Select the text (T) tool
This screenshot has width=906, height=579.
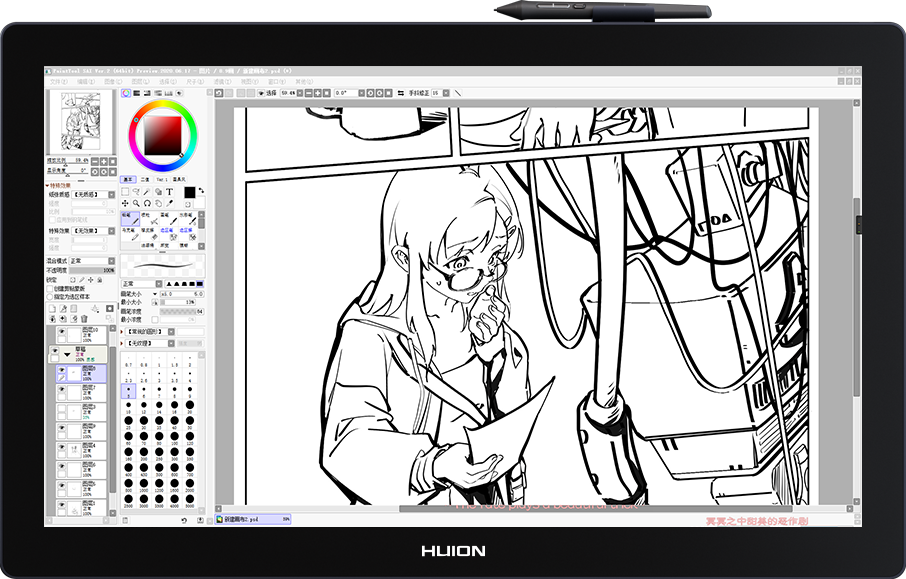[169, 192]
